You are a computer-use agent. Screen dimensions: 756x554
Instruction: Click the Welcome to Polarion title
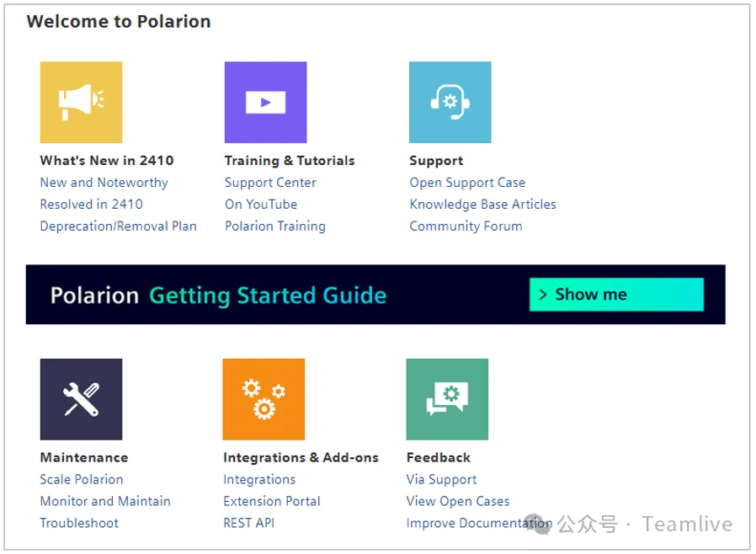119,22
